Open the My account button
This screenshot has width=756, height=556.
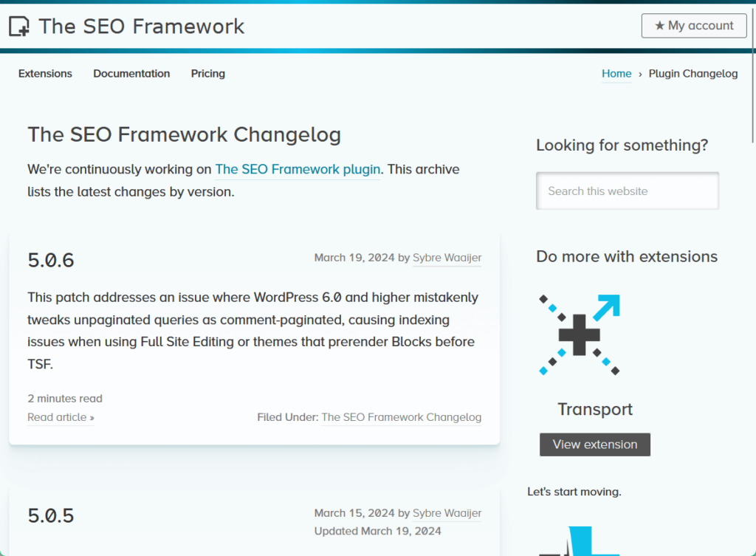point(694,26)
